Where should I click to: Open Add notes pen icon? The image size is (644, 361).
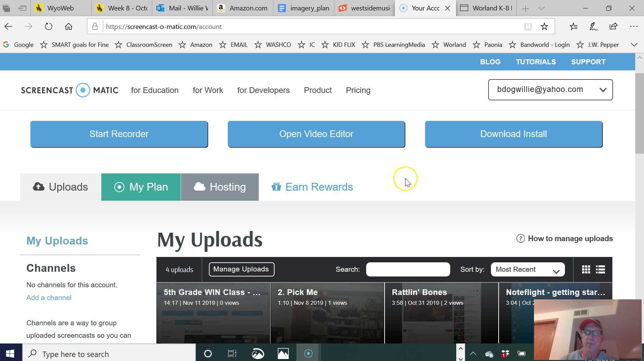point(593,27)
